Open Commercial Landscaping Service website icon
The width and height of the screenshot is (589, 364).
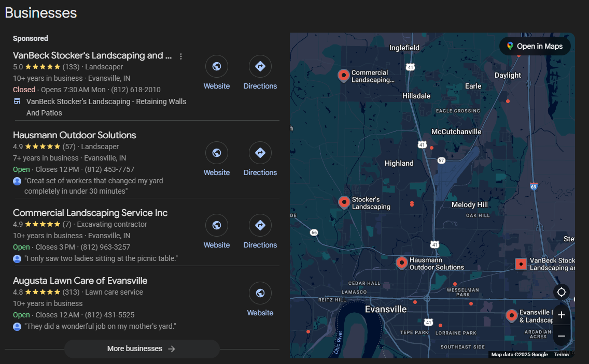pos(217,225)
